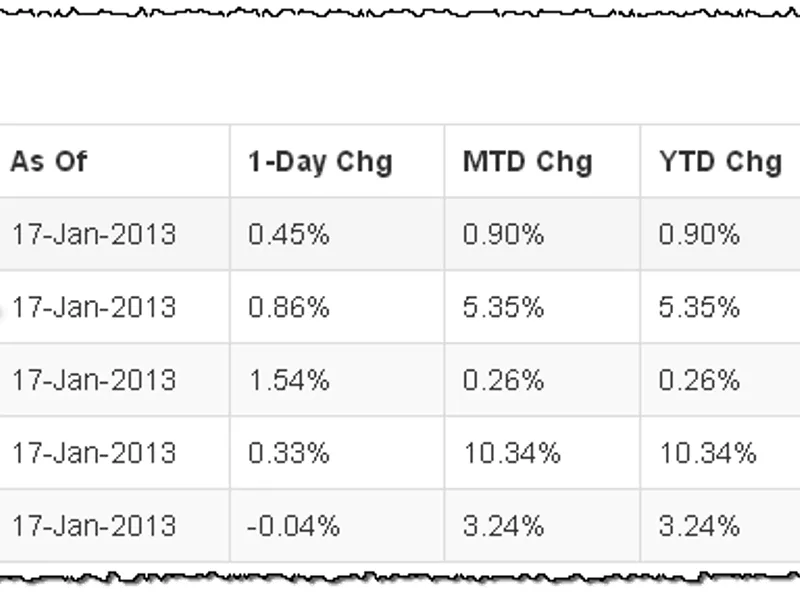Screen dimensions: 800x600
Task: Click the 0.90% MTD Chg cell
Action: tap(504, 235)
